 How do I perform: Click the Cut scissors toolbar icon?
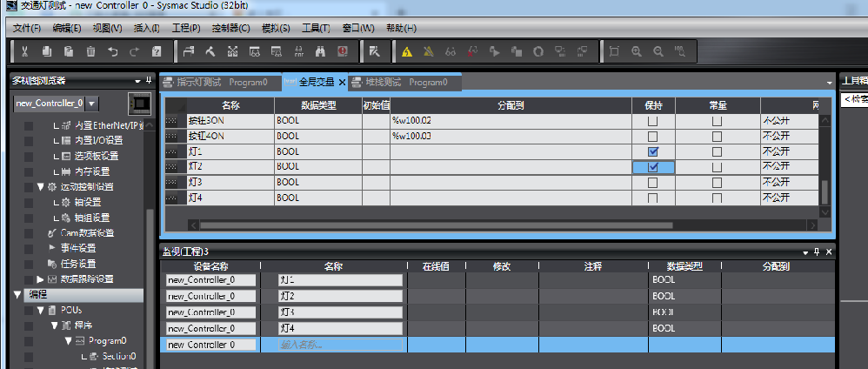pyautogui.click(x=26, y=51)
